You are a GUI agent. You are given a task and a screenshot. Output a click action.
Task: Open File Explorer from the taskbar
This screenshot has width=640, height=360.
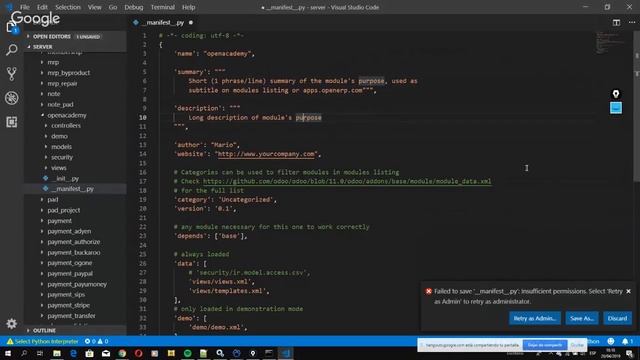tap(57, 353)
